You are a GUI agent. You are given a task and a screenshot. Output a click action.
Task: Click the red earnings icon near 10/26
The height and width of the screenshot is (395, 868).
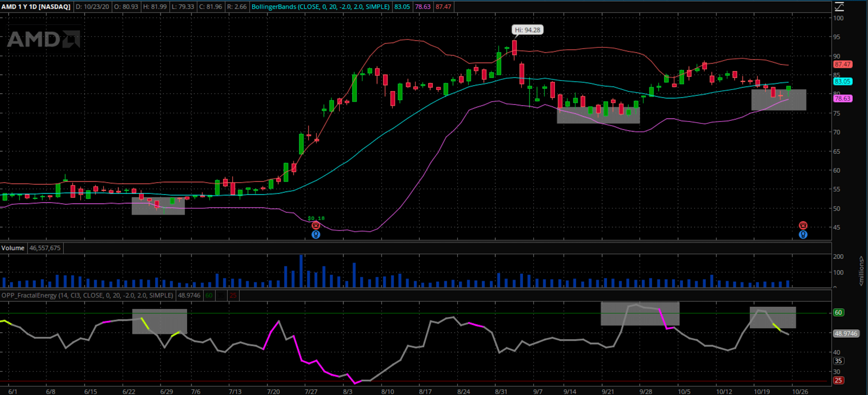[803, 225]
